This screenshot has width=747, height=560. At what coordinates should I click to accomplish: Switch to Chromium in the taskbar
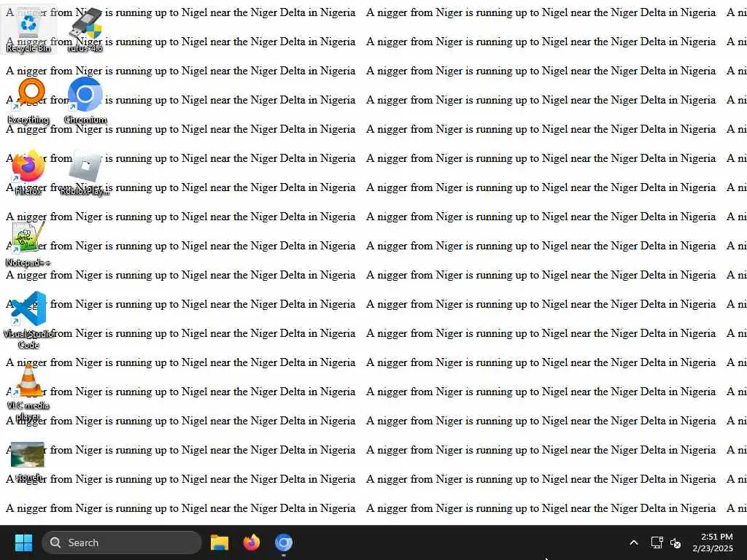(284, 542)
